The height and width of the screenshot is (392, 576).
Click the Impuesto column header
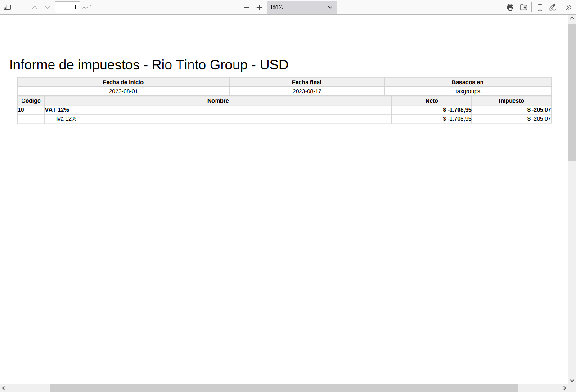511,101
